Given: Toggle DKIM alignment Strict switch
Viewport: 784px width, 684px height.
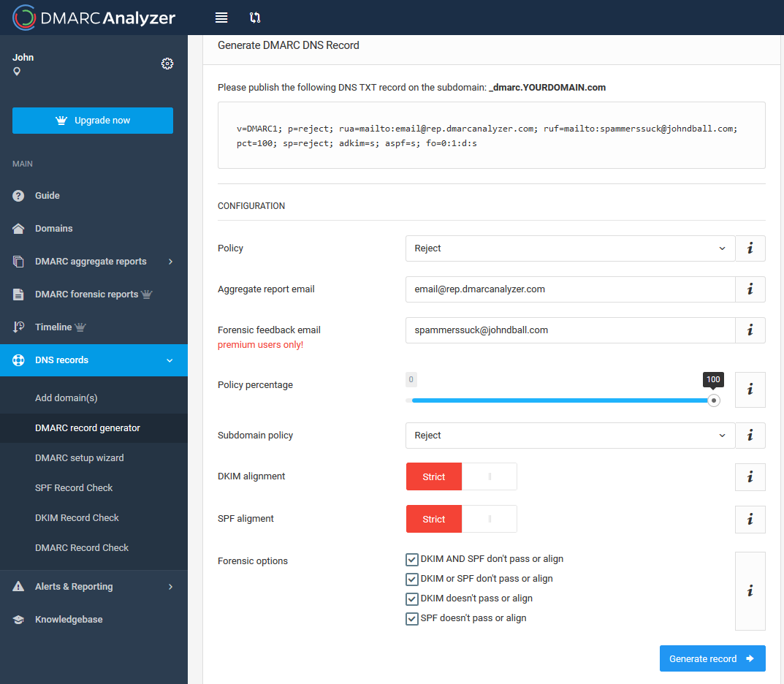Looking at the screenshot, I should coord(462,476).
